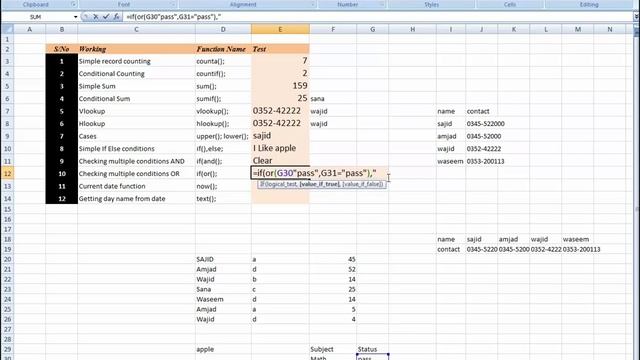
Task: Click the black serial number 10 cell
Action: click(x=62, y=173)
